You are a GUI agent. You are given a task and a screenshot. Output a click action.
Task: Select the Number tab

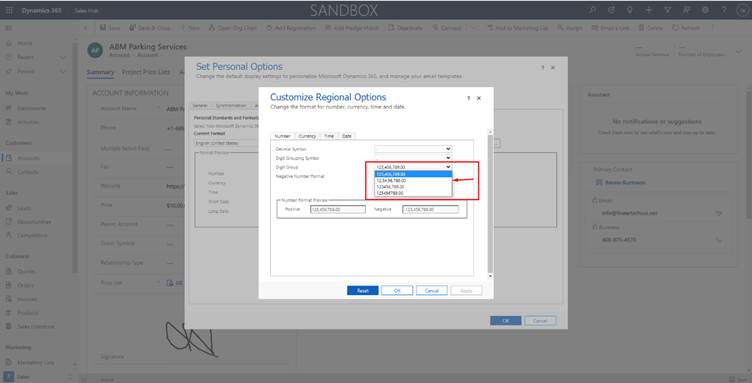tap(282, 136)
